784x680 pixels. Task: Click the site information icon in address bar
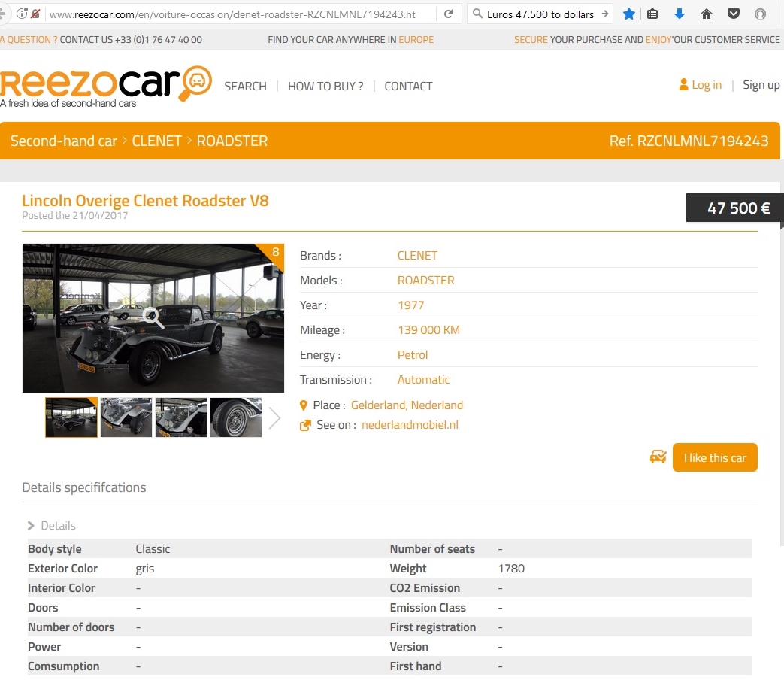click(22, 14)
